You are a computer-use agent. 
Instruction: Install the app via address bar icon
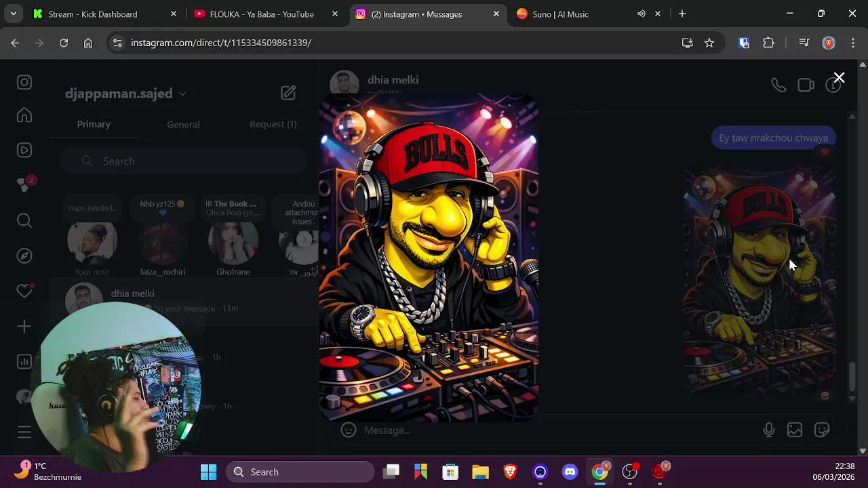[688, 43]
